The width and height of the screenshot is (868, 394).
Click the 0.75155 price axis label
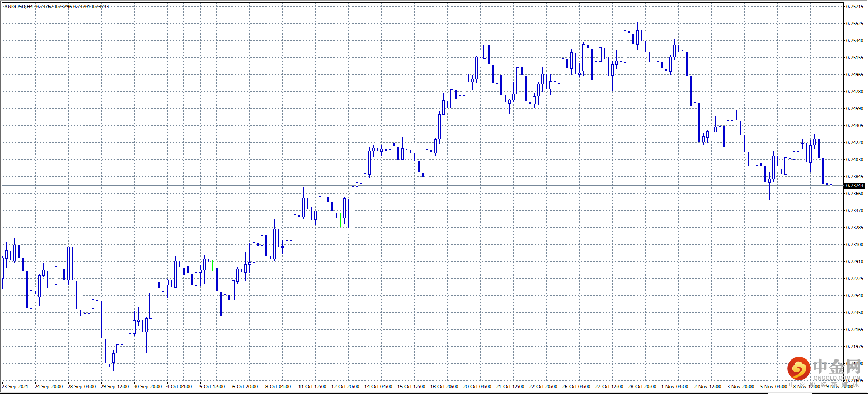point(855,58)
